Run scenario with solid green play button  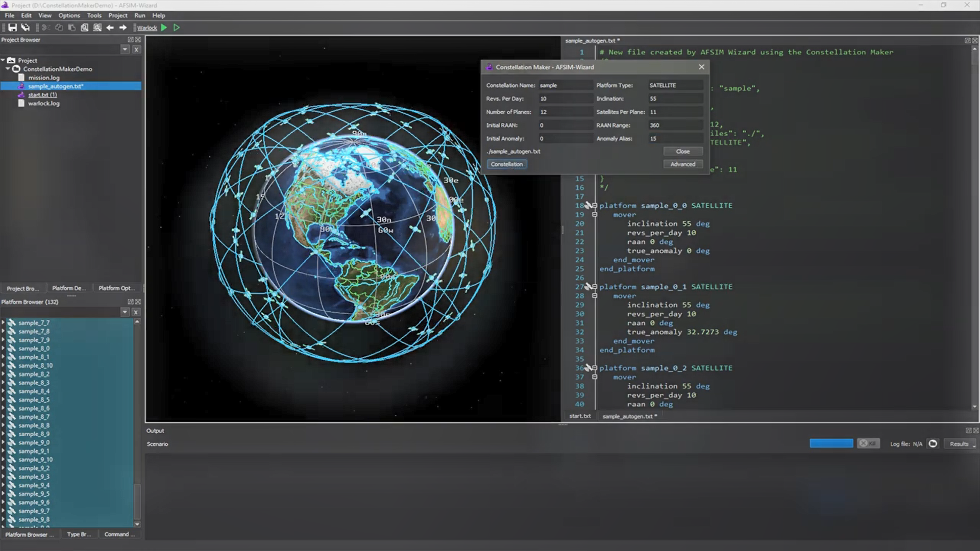coord(164,28)
